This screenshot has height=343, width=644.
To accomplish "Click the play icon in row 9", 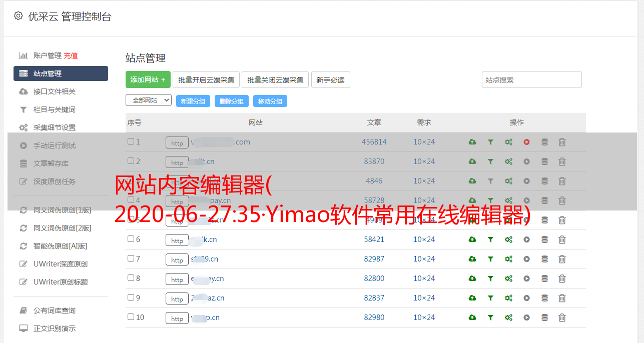I will (x=526, y=298).
